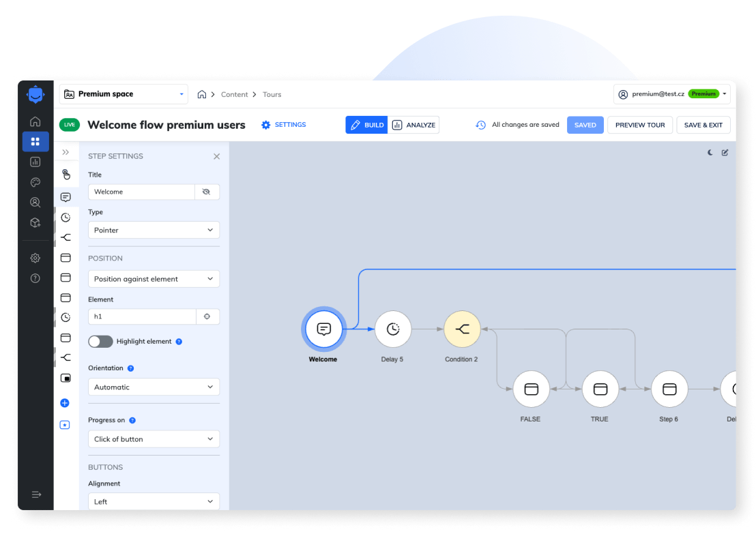
Task: Click the Home icon in the dark sidebar
Action: [x=35, y=121]
